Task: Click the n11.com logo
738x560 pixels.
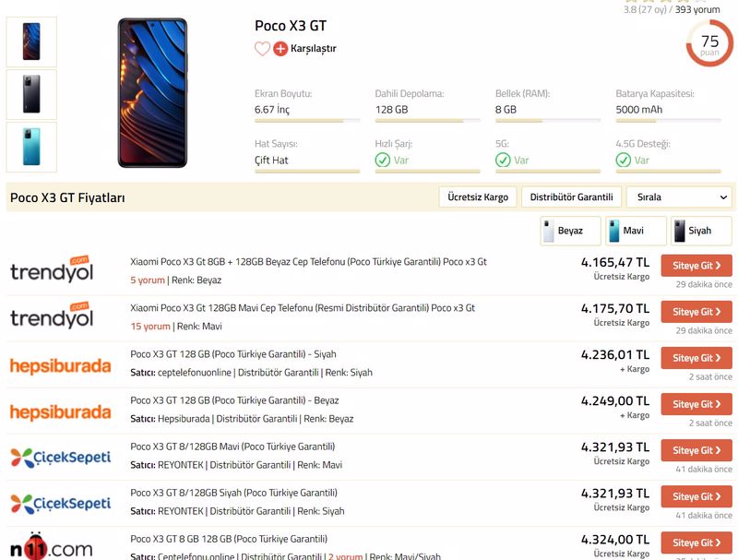Action: click(52, 547)
